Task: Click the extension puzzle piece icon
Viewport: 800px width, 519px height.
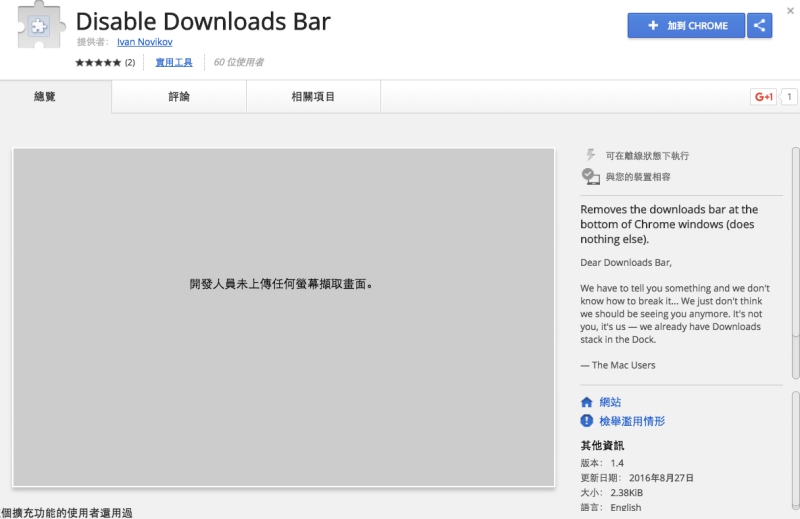Action: pos(41,26)
